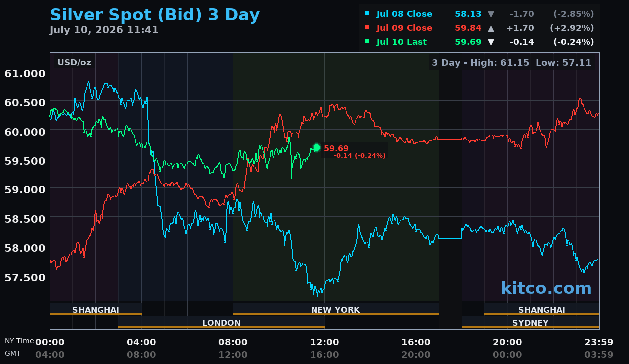The width and height of the screenshot is (629, 364).
Task: Click the kitco.com logo link
Action: pyautogui.click(x=546, y=288)
